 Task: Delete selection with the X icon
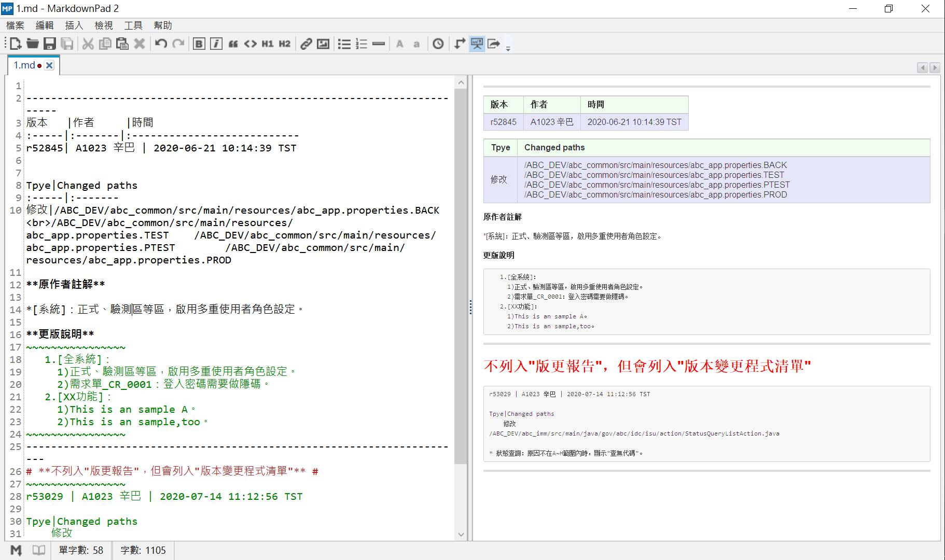pyautogui.click(x=140, y=44)
